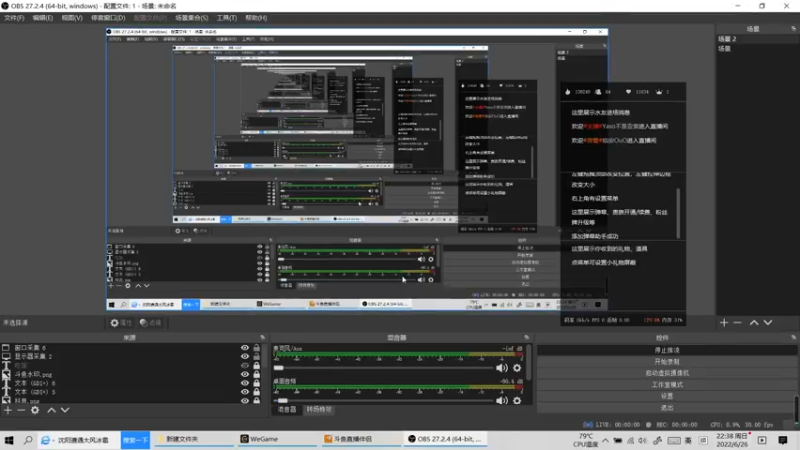800x450 pixels.
Task: Enable 工作室模式 button
Action: (x=666, y=385)
